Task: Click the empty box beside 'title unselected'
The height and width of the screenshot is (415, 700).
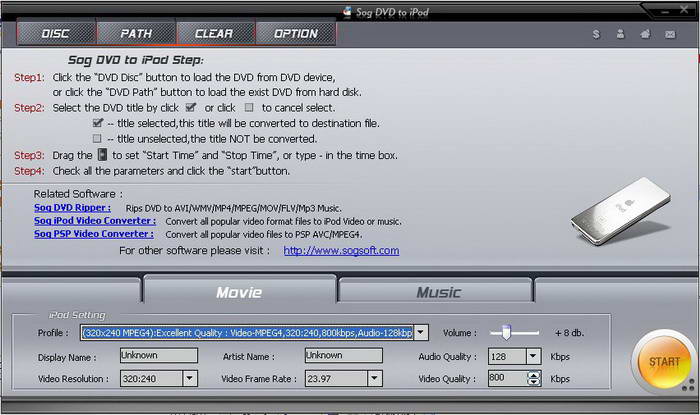Action: (x=97, y=138)
